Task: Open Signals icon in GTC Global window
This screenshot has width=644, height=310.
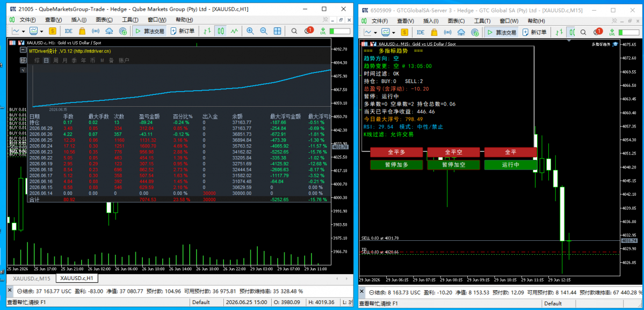Action: click(x=447, y=32)
